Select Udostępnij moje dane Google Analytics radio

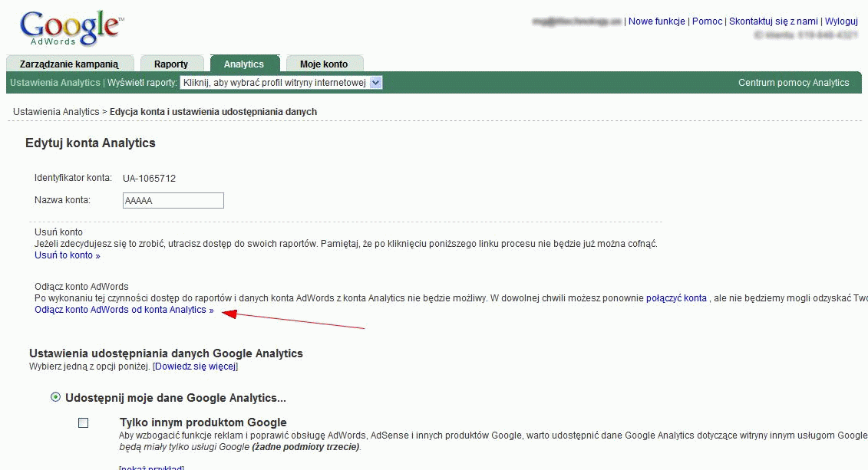[55, 397]
